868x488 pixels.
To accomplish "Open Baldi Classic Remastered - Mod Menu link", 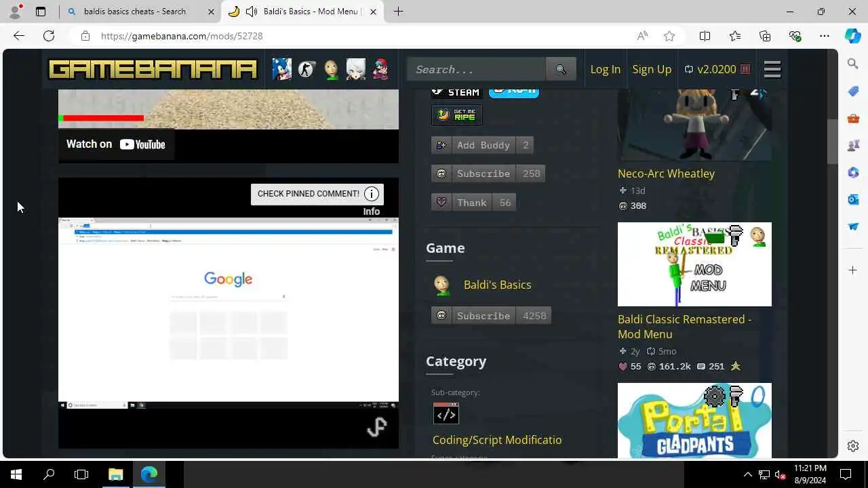I will [x=685, y=327].
